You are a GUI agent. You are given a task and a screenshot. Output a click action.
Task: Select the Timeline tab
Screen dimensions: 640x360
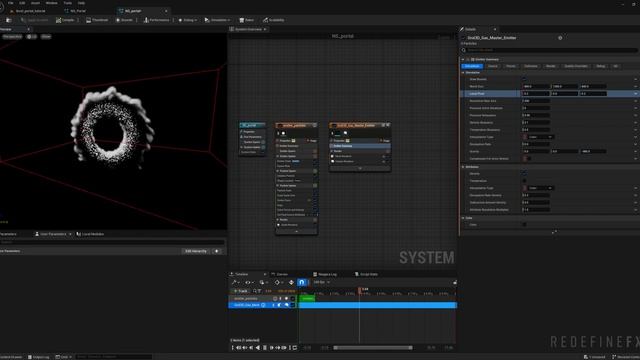point(242,274)
